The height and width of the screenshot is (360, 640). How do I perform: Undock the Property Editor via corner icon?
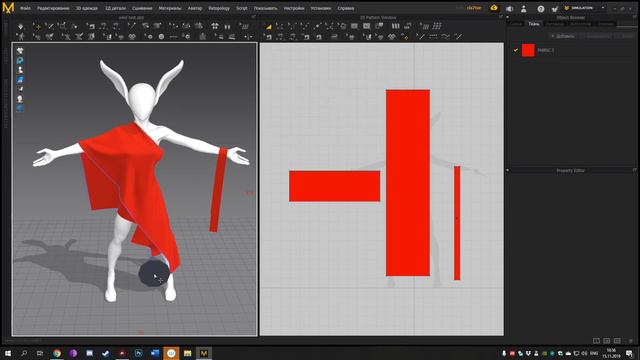tap(635, 170)
